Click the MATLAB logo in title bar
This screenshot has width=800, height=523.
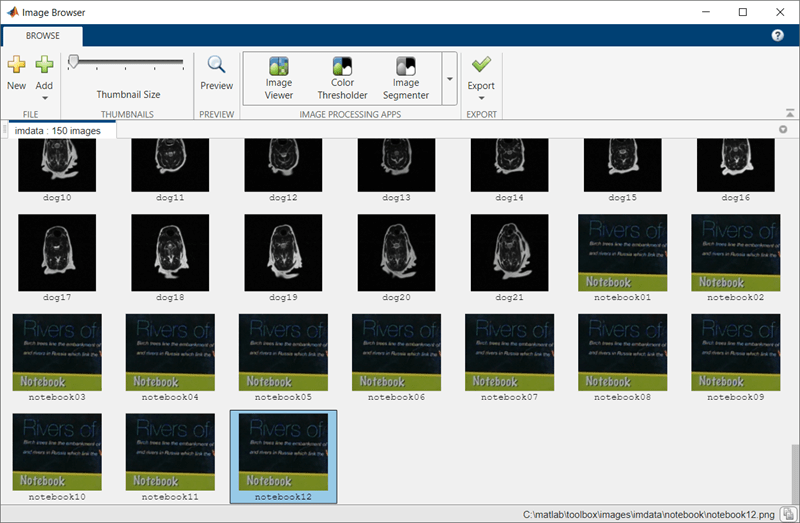click(12, 12)
